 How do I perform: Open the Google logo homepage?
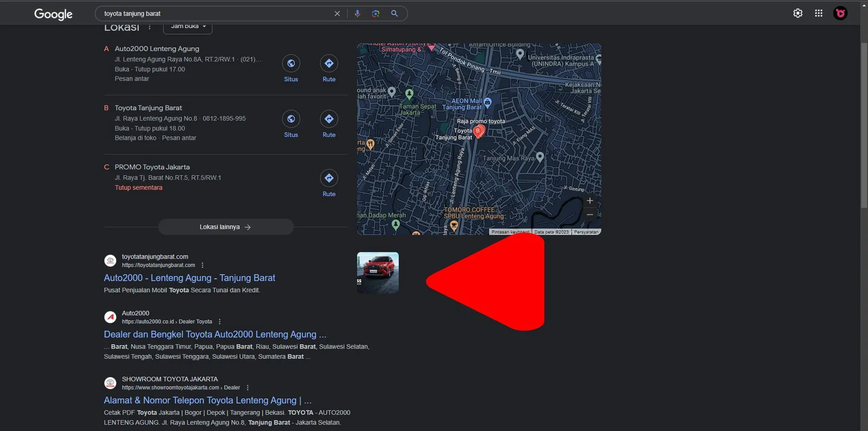(53, 14)
